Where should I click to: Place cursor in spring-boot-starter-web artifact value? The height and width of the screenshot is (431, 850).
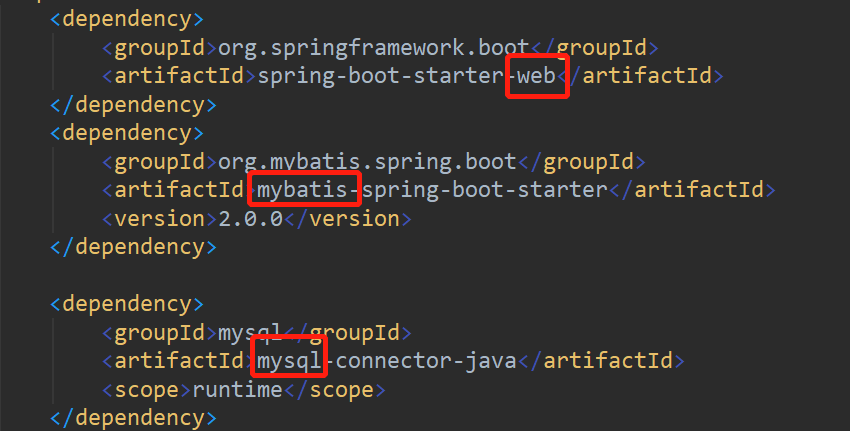point(407,76)
